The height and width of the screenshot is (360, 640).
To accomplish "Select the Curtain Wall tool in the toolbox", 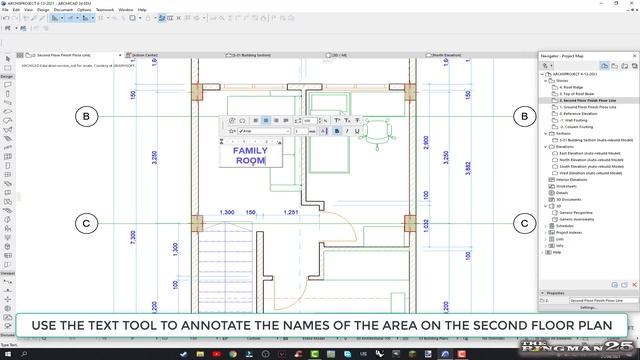I will [x=7, y=157].
